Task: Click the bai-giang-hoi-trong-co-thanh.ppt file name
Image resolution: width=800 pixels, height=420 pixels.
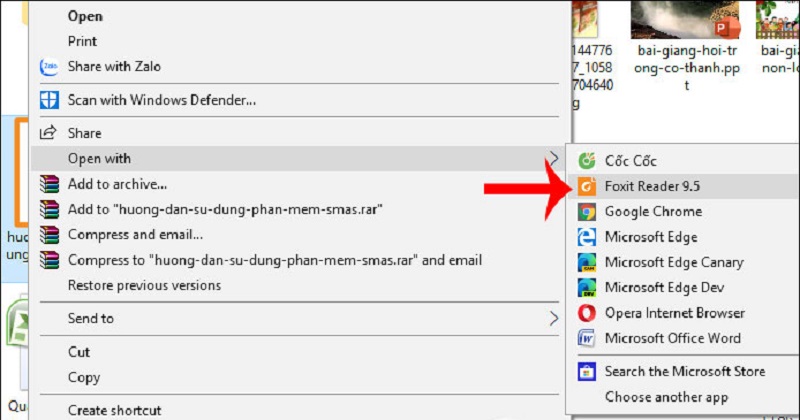Action: click(x=687, y=67)
